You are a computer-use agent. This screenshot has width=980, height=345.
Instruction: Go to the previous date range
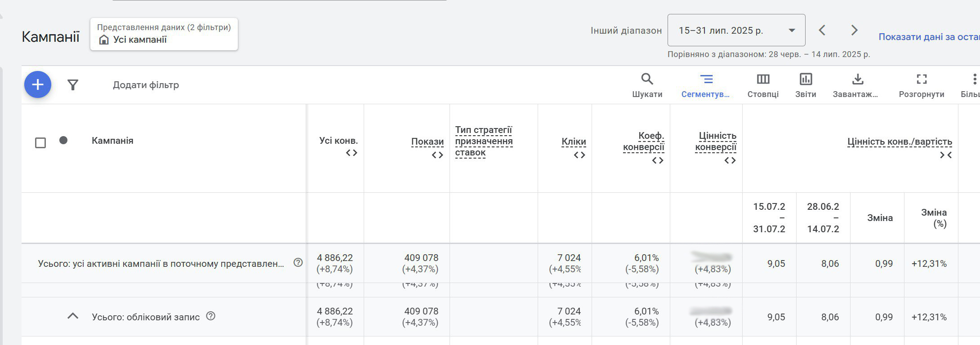pyautogui.click(x=822, y=31)
